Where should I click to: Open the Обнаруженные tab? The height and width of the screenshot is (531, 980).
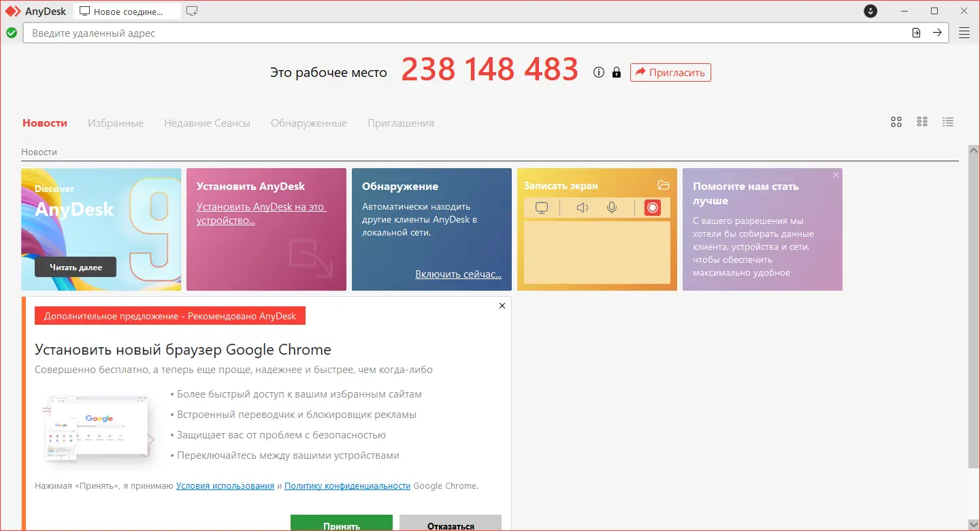coord(309,123)
